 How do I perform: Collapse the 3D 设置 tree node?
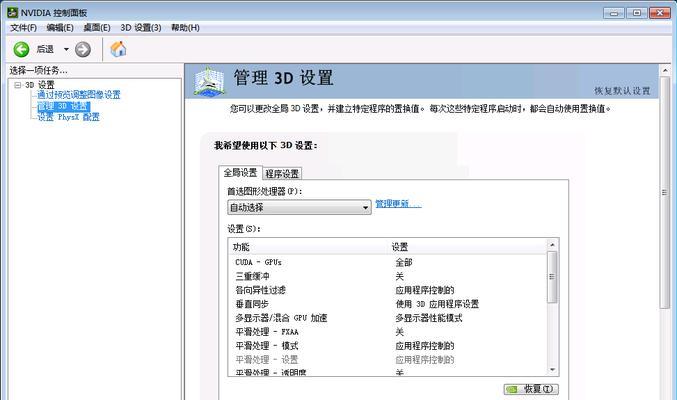(x=18, y=85)
